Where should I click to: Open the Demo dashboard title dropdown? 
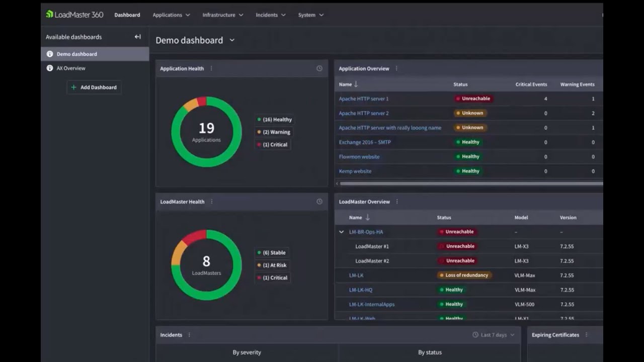[x=232, y=40]
